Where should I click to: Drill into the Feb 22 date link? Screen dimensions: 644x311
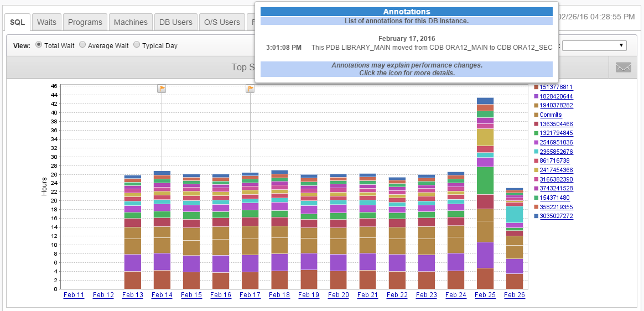pos(397,295)
